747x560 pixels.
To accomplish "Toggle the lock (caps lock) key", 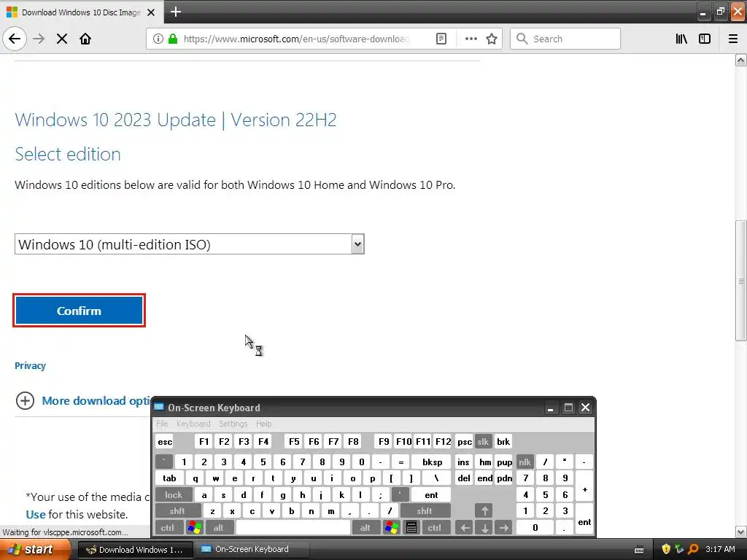I will 174,495.
